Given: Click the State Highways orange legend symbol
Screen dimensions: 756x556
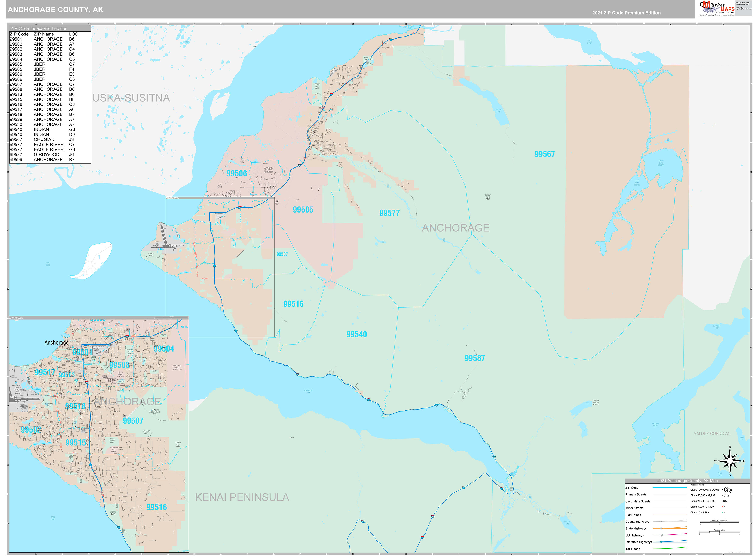Looking at the screenshot, I should click(x=670, y=528).
